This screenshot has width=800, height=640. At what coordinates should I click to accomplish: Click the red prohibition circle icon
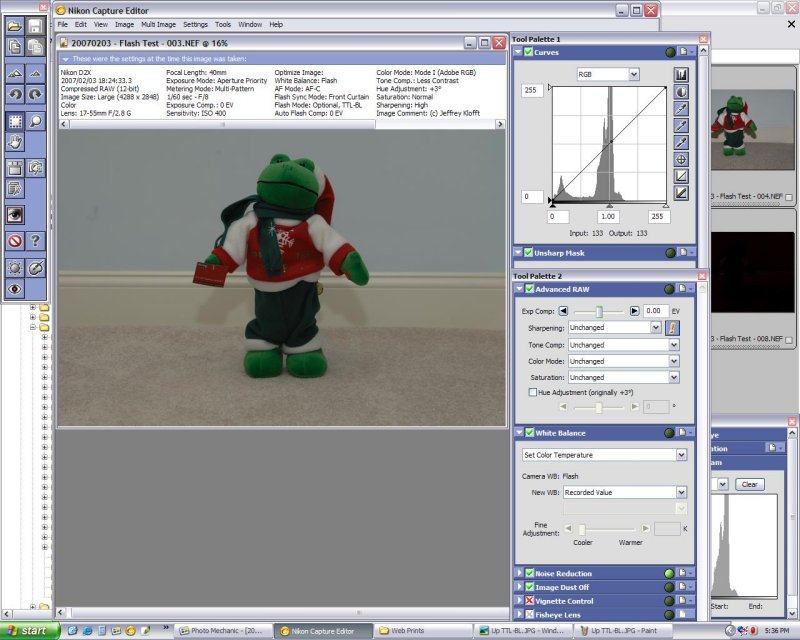pyautogui.click(x=15, y=241)
